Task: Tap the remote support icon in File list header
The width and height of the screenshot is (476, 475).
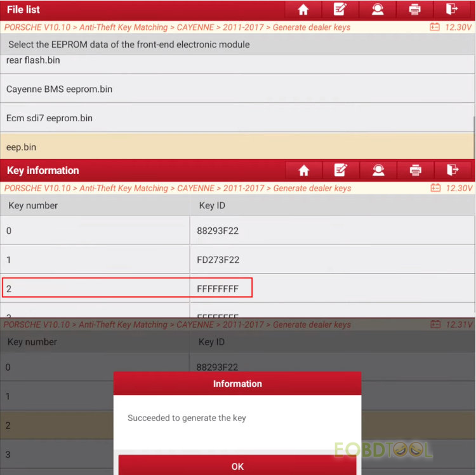Action: (x=378, y=10)
